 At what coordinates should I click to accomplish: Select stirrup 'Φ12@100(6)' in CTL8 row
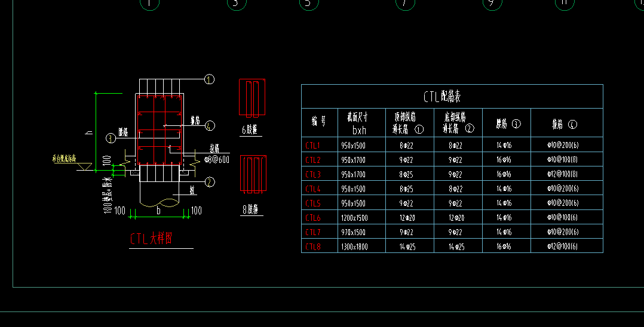point(563,246)
